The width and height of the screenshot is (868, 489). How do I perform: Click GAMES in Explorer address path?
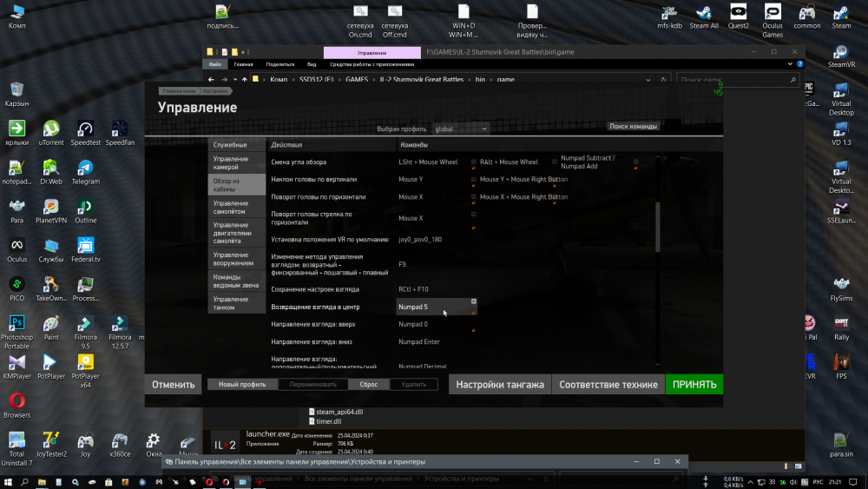pos(357,80)
